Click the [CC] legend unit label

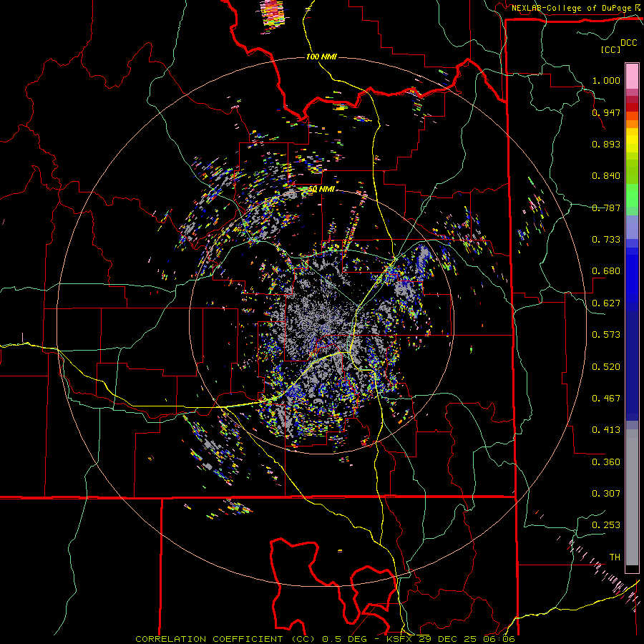click(x=610, y=49)
